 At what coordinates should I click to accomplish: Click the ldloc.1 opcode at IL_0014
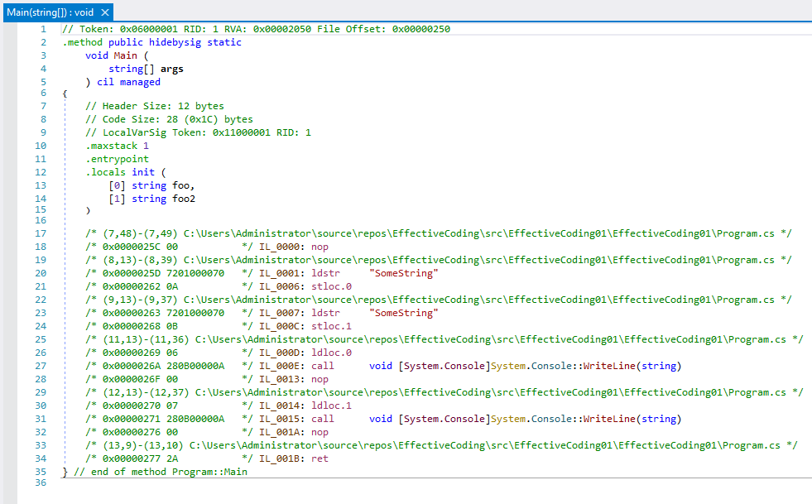(x=332, y=406)
